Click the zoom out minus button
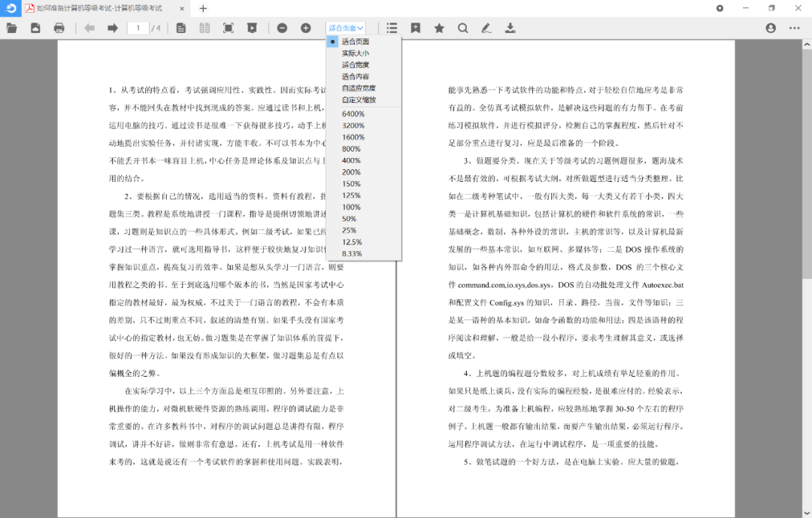This screenshot has height=518, width=812. click(x=282, y=28)
